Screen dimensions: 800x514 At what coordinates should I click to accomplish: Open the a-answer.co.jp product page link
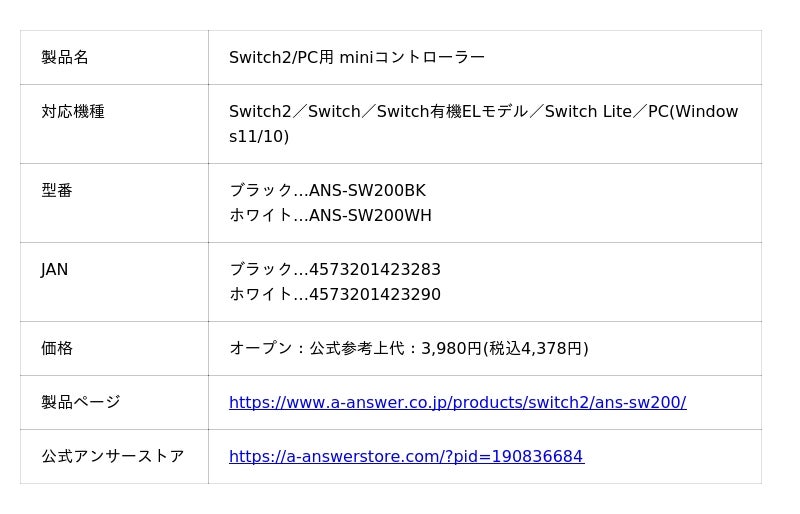[x=457, y=402]
